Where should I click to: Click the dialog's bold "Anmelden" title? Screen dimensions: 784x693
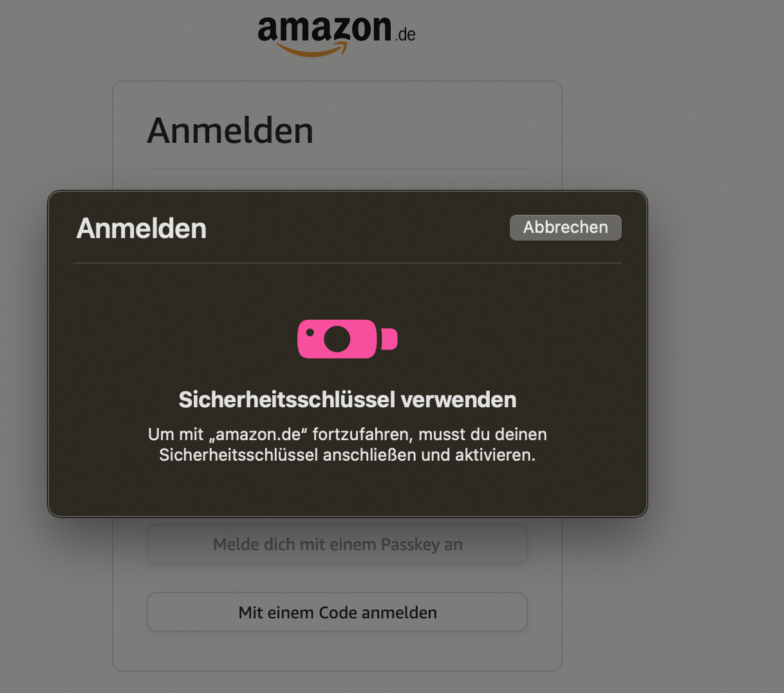pos(142,228)
